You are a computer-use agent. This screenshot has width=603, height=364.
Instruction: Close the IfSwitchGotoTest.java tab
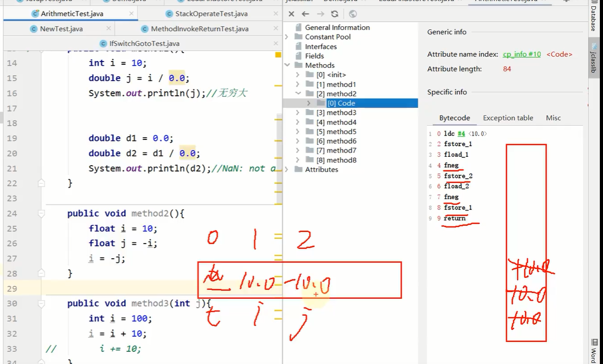pos(276,43)
